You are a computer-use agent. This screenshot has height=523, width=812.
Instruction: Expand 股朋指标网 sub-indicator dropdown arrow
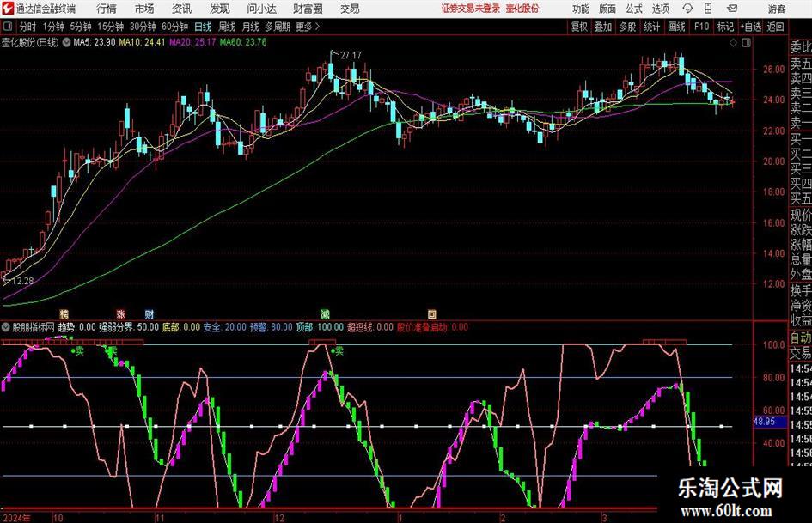click(6, 328)
